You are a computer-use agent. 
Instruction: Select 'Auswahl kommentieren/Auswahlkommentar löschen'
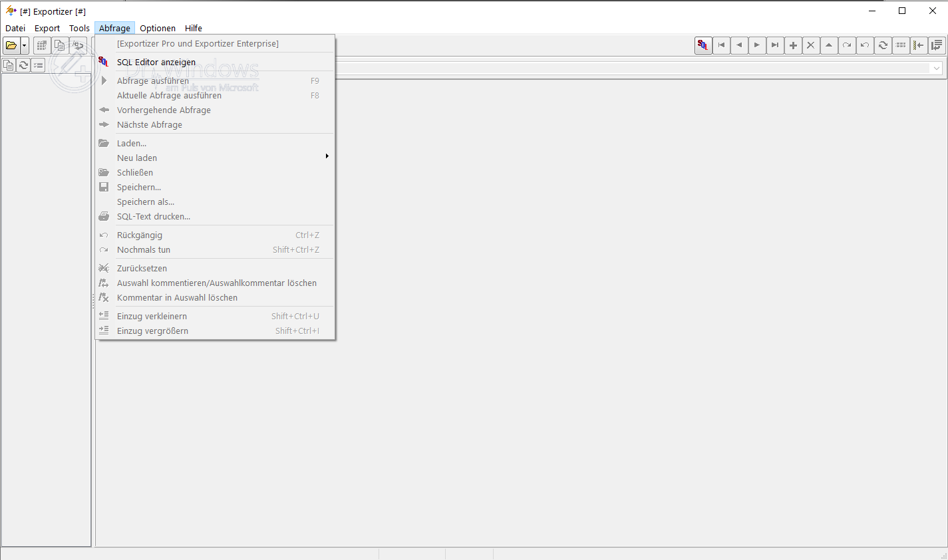point(215,283)
